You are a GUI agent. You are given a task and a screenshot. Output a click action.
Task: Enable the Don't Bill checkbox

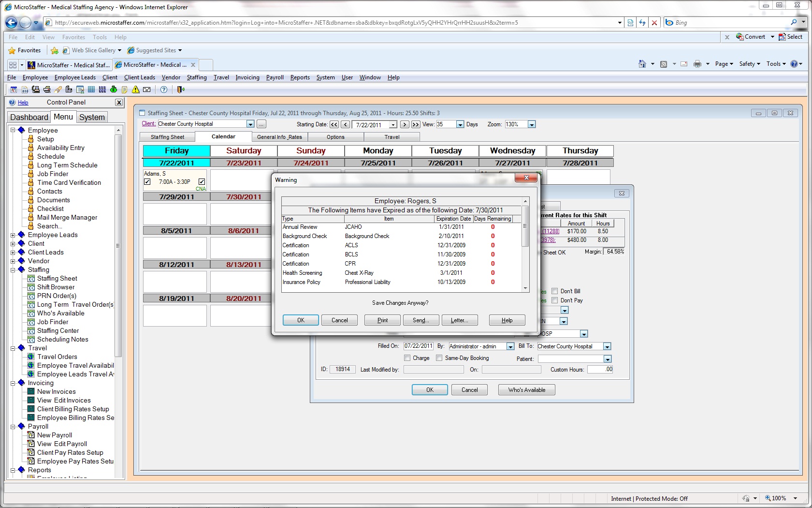(x=555, y=291)
